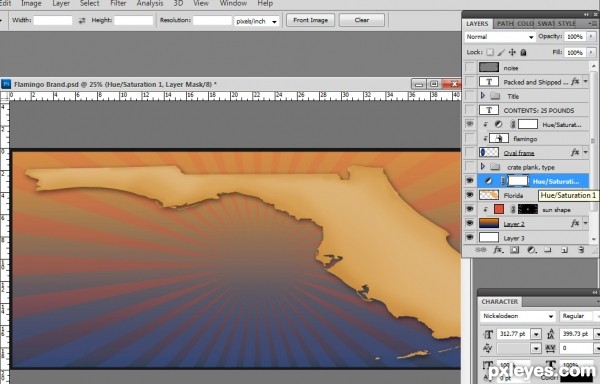Show the flamingo layer
Screen dimensions: 600x384
[x=470, y=138]
